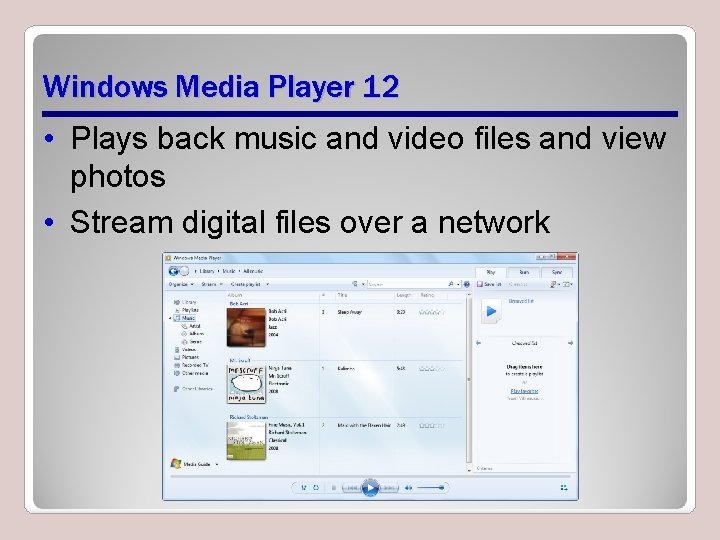The height and width of the screenshot is (540, 720).
Task: Click the Play favorites link
Action: pyautogui.click(x=524, y=391)
